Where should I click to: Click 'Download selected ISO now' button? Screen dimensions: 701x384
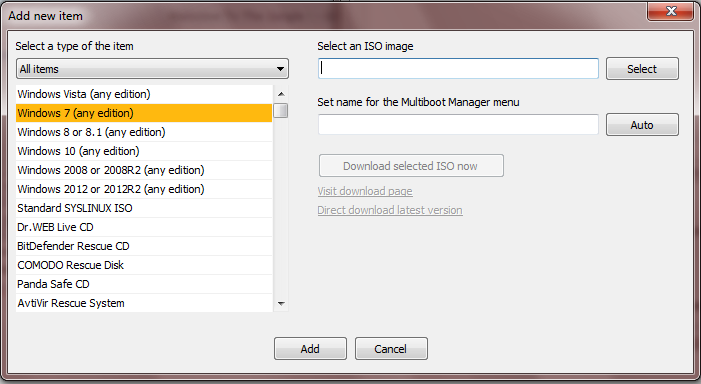(411, 166)
